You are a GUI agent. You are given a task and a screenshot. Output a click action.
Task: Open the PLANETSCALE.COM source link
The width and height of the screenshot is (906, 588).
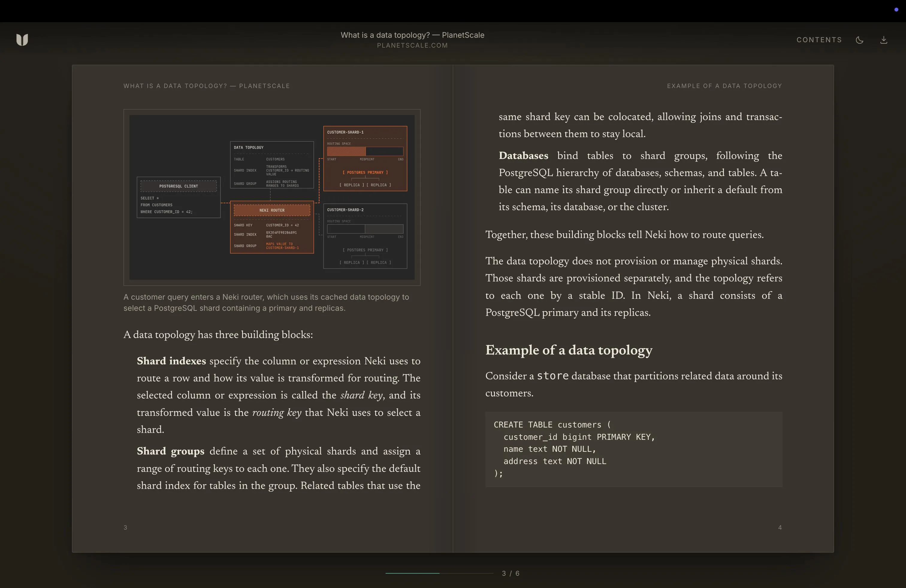[x=412, y=45]
